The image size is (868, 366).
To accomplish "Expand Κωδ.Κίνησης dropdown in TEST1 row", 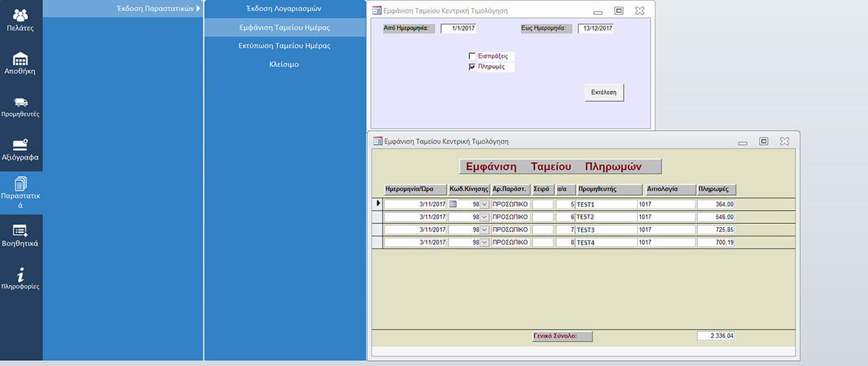I will click(485, 204).
